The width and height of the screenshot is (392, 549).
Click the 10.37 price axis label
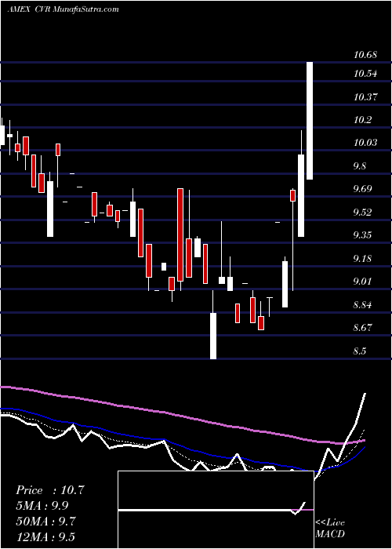tap(365, 96)
